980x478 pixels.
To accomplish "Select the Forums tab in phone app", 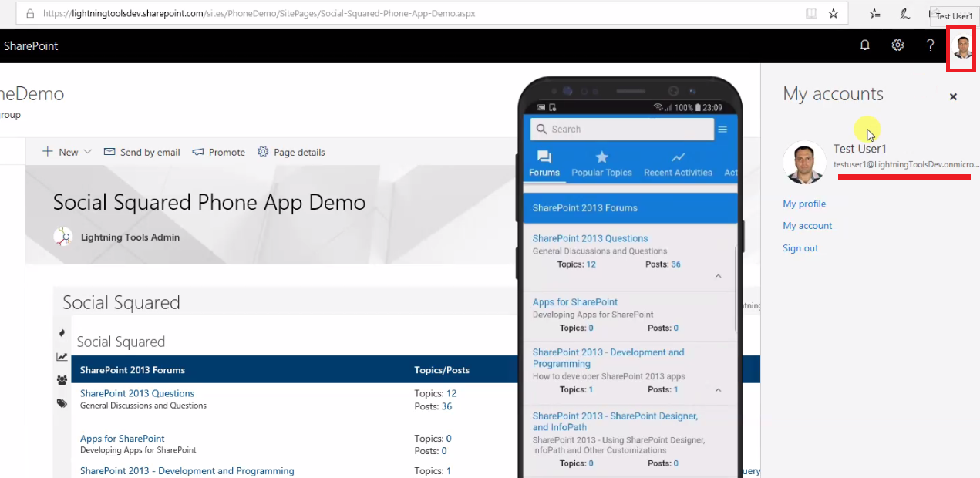I will pyautogui.click(x=544, y=163).
